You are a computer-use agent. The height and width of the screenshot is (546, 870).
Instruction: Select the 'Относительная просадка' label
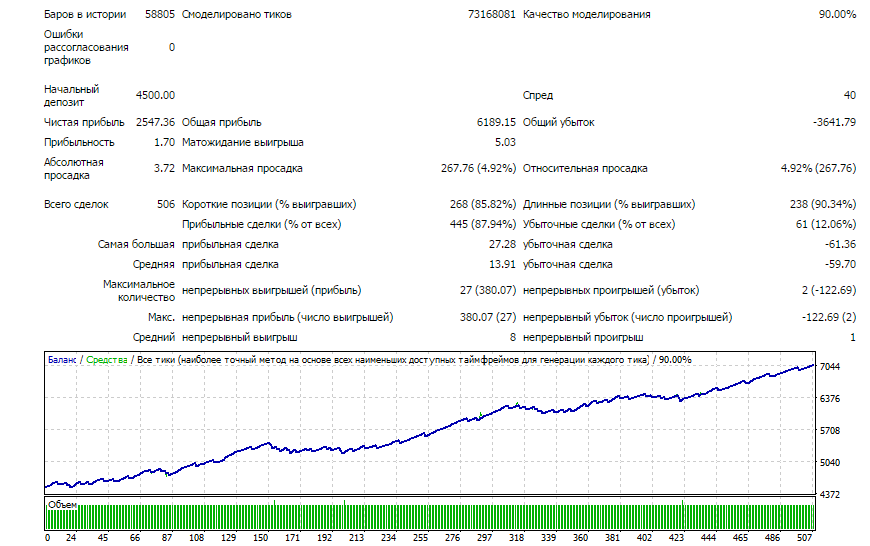coord(585,168)
